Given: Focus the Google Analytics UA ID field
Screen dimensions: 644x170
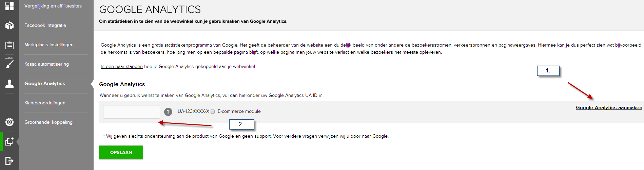Looking at the screenshot, I should (132, 112).
